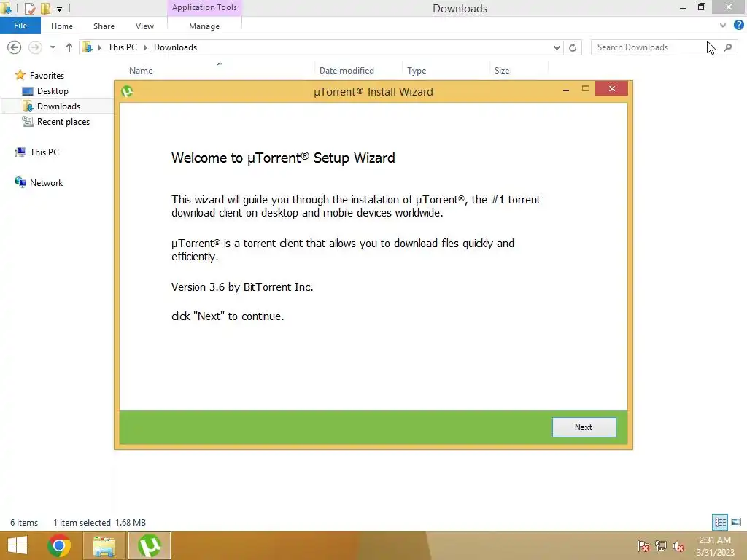Viewport: 747px width, 560px height.
Task: Sort files by Date modified column
Action: 347,71
